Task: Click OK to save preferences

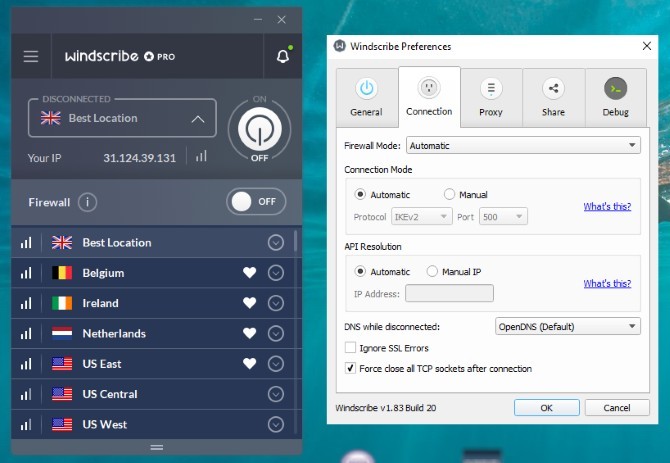Action: pos(547,408)
